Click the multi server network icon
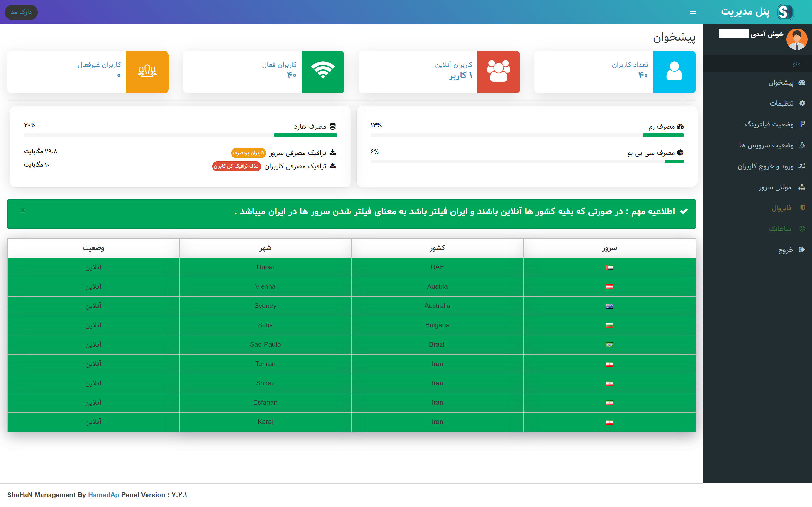Image resolution: width=812 pixels, height=507 pixels. (x=802, y=187)
